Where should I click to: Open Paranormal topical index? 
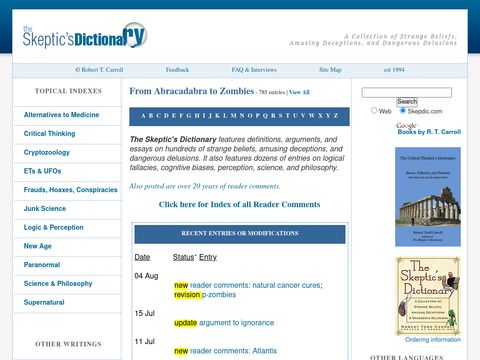pyautogui.click(x=42, y=265)
